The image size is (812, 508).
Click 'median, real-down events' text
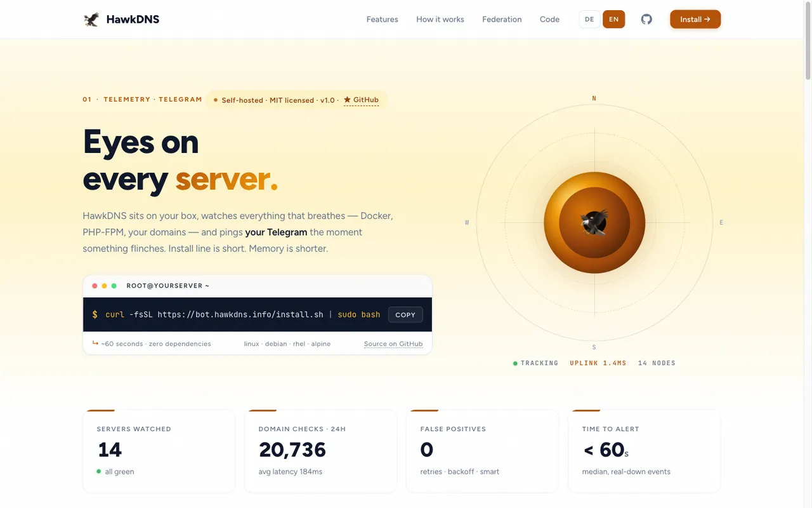pos(626,472)
